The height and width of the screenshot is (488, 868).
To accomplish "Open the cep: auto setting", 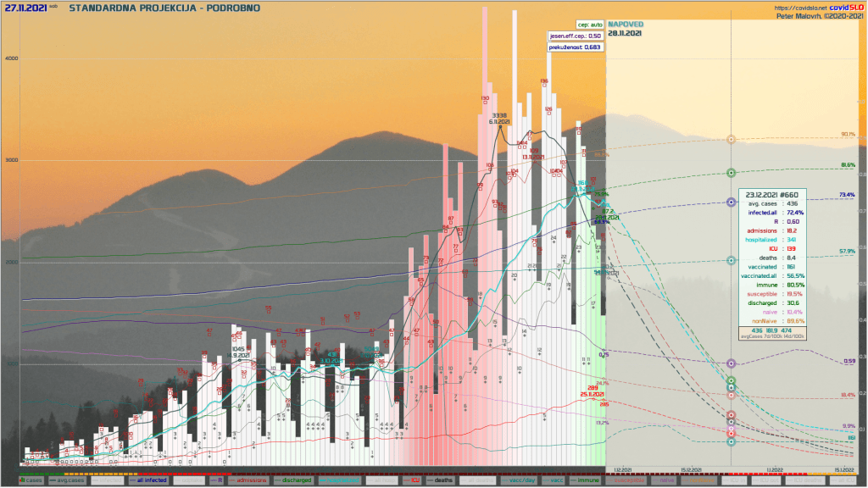I will click(x=588, y=25).
